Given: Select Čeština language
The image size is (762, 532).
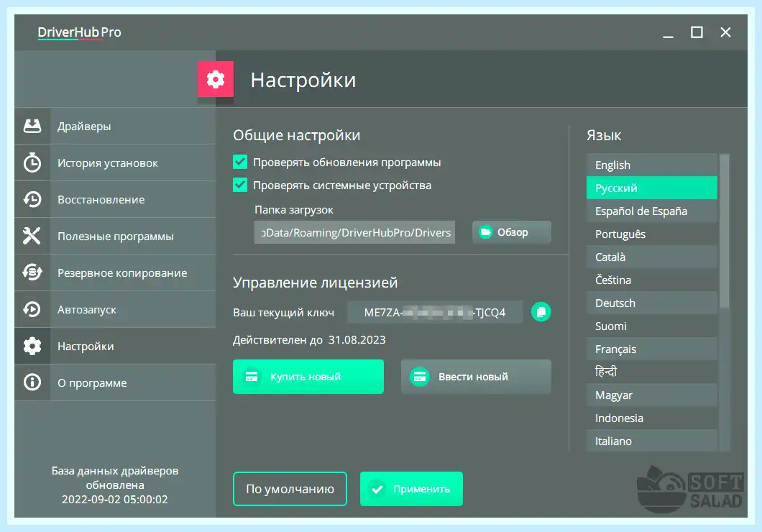Looking at the screenshot, I should tap(652, 280).
